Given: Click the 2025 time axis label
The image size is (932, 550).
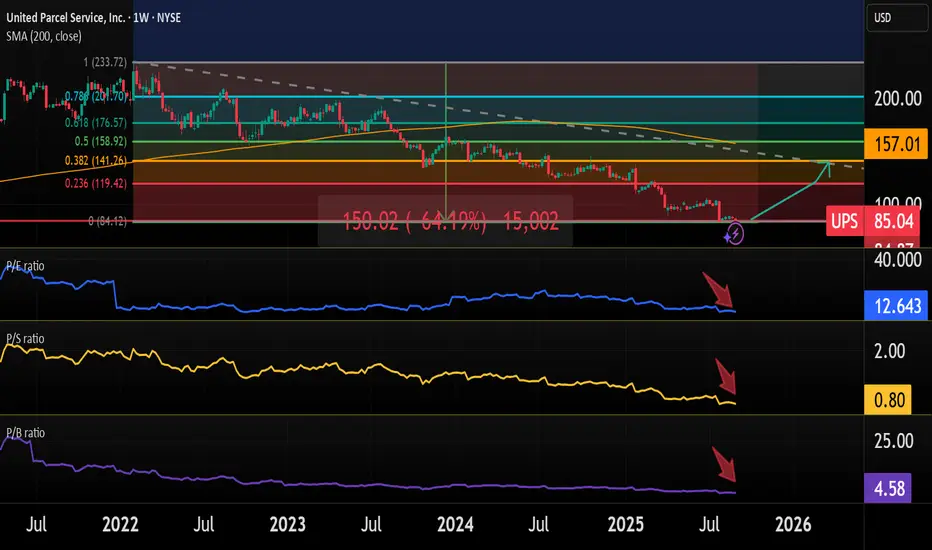Looking at the screenshot, I should coord(625,524).
